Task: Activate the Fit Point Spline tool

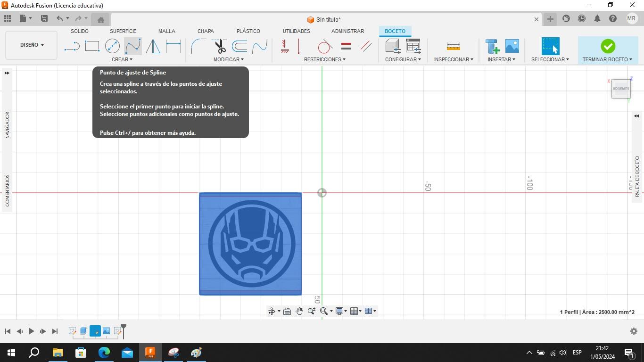Action: point(132,46)
